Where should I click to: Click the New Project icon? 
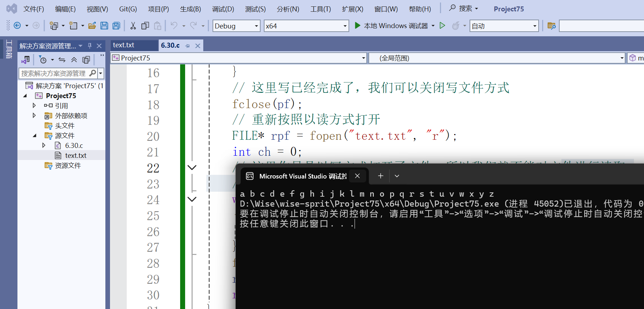point(54,26)
